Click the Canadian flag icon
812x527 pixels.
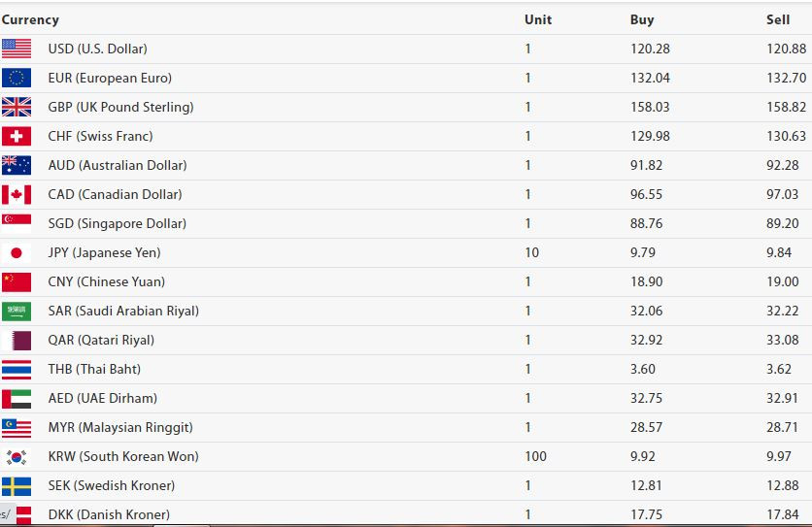point(17,195)
